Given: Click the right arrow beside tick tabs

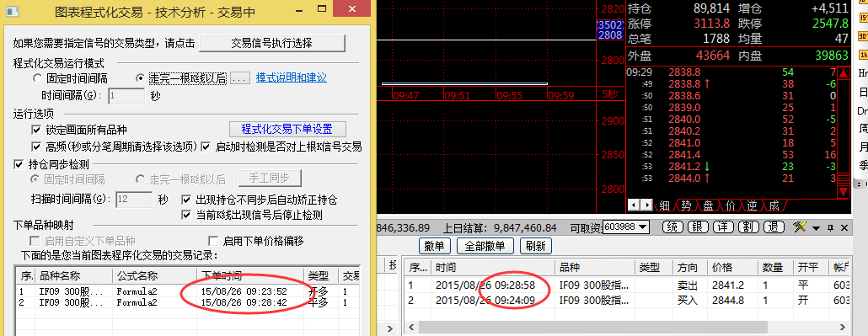Looking at the screenshot, I should pos(646,205).
